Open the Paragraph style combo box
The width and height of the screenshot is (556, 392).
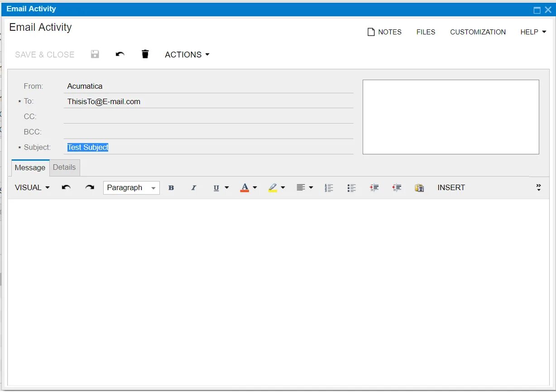click(x=131, y=188)
